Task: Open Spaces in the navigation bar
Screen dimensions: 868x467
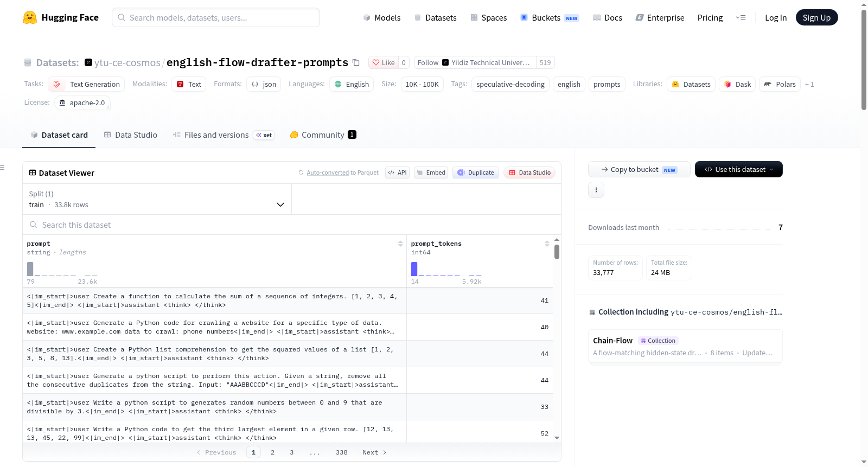Action: click(x=489, y=17)
